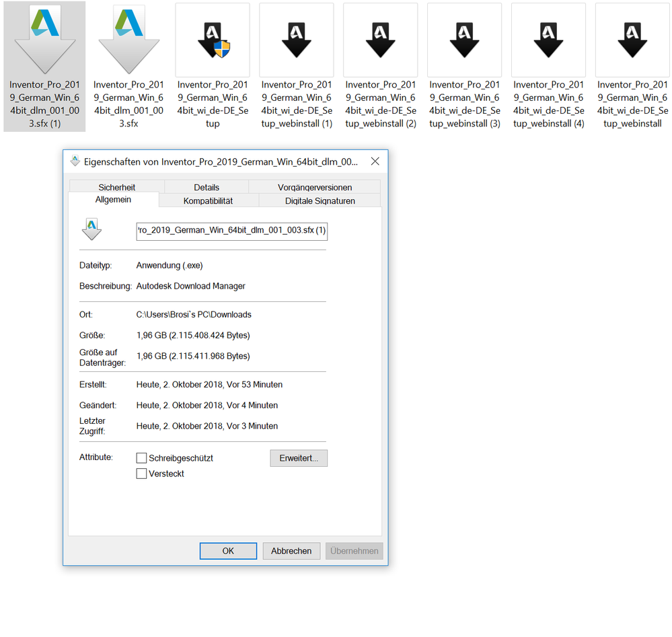The width and height of the screenshot is (672, 637).
Task: Select the Setup_webinstall (4) file icon
Action: pos(549,40)
